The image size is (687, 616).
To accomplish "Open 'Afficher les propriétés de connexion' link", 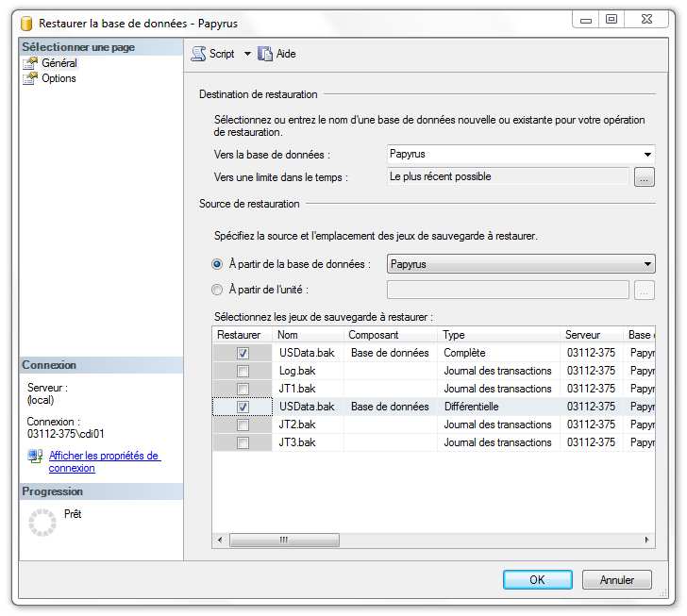I will click(x=104, y=461).
